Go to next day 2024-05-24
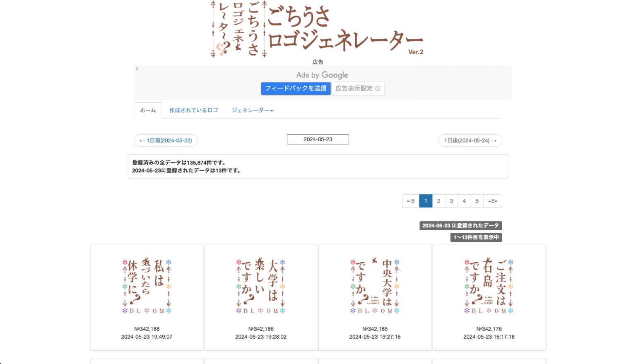The width and height of the screenshot is (636, 364). [x=470, y=141]
